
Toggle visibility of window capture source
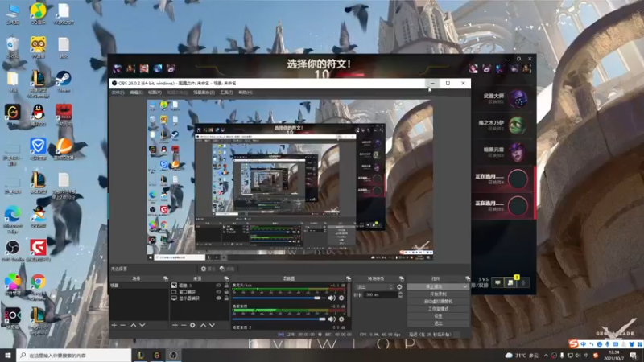[218, 292]
